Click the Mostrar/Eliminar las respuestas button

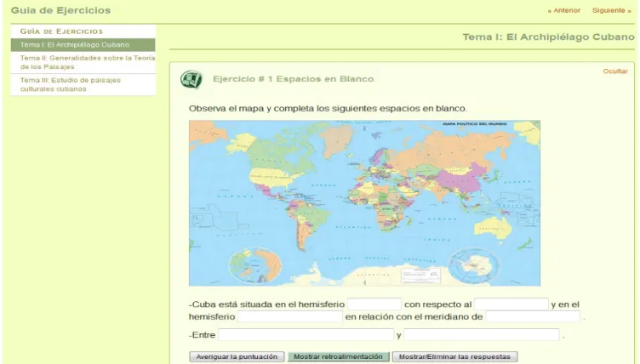(x=454, y=356)
